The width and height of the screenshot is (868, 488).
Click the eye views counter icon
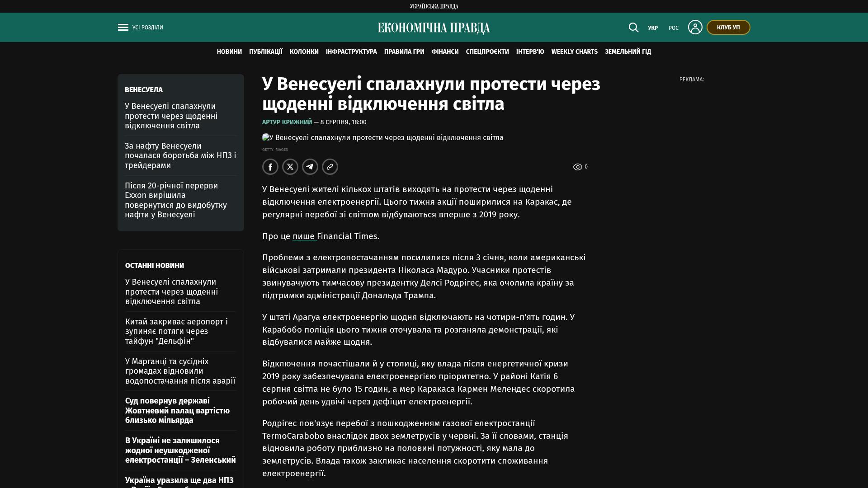click(x=577, y=167)
